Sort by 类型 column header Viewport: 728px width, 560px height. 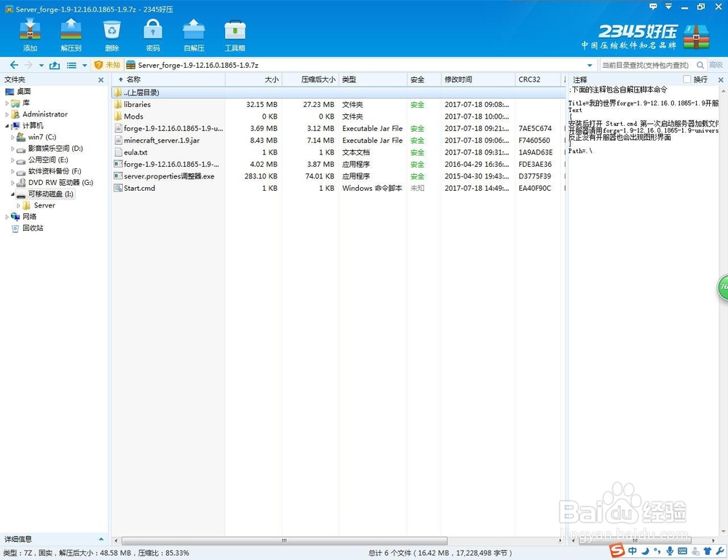[373, 79]
